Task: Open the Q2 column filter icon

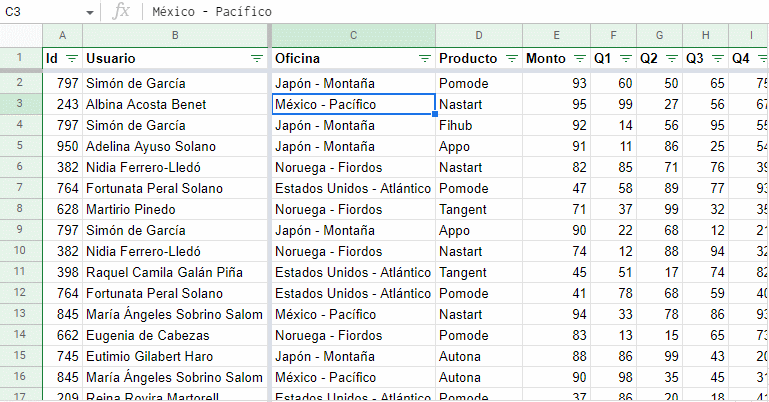Action: [672, 59]
